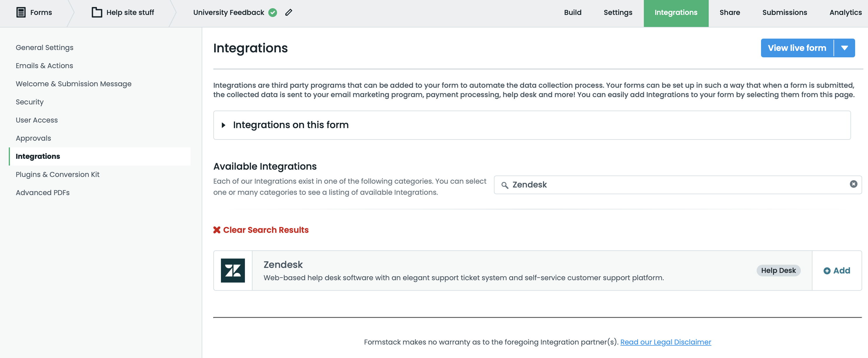Clear the search field with X icon
This screenshot has height=358, width=868.
tap(853, 184)
